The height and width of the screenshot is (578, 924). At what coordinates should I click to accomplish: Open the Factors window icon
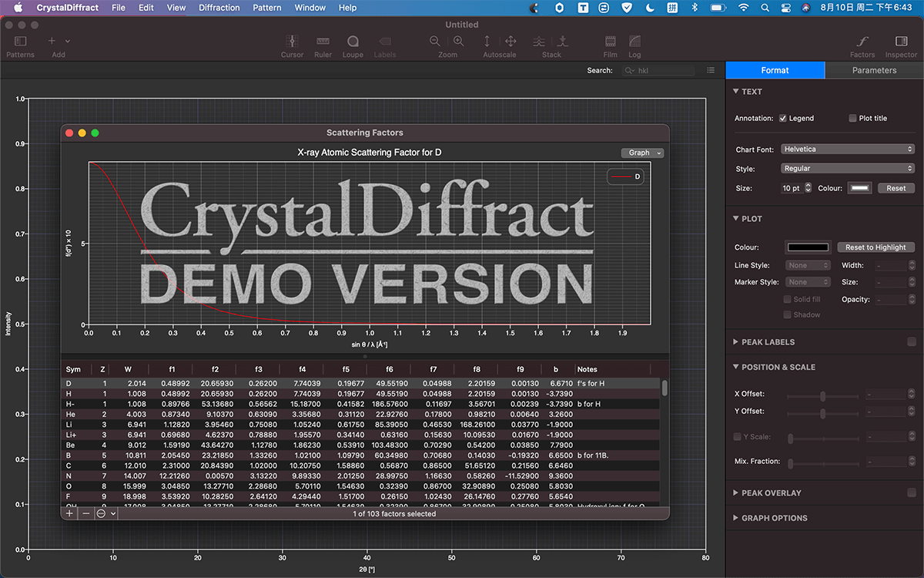(x=862, y=41)
